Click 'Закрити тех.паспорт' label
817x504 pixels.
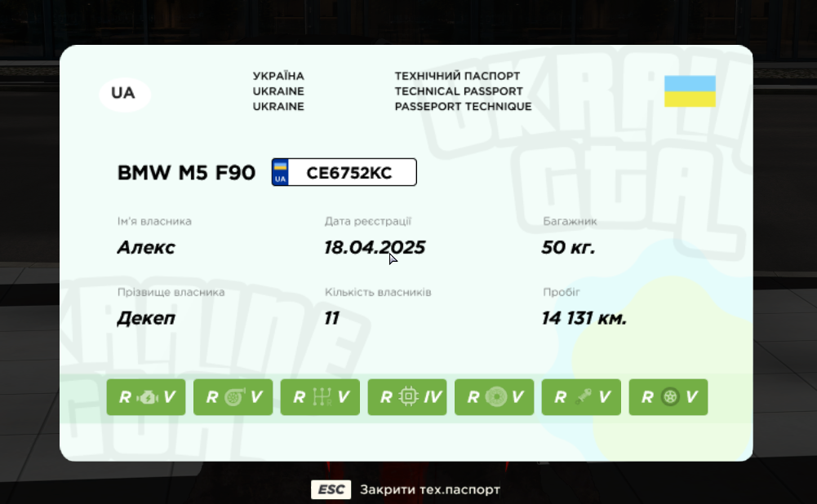click(430, 489)
